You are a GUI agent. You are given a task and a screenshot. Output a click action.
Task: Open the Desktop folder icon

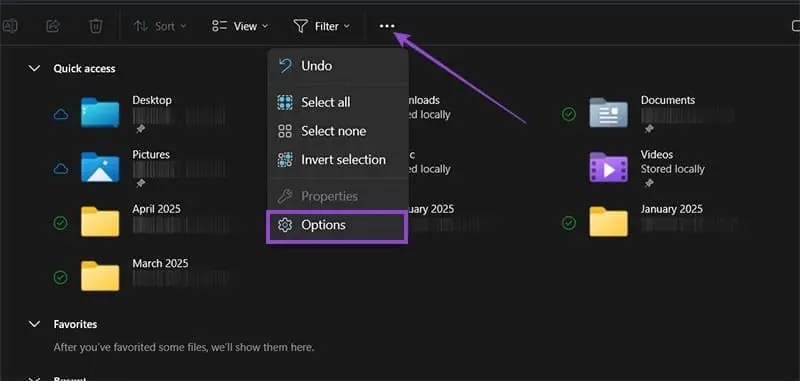pyautogui.click(x=100, y=112)
